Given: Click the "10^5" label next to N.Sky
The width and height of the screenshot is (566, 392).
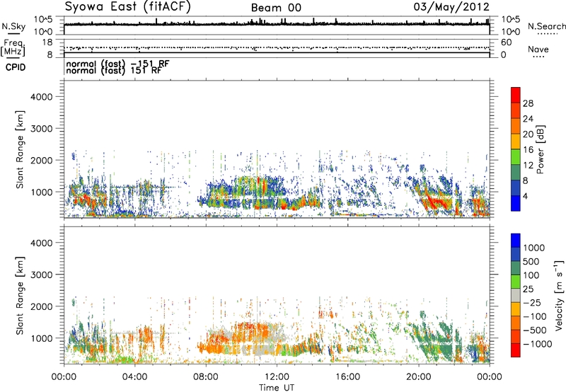Looking at the screenshot, I should tap(43, 20).
